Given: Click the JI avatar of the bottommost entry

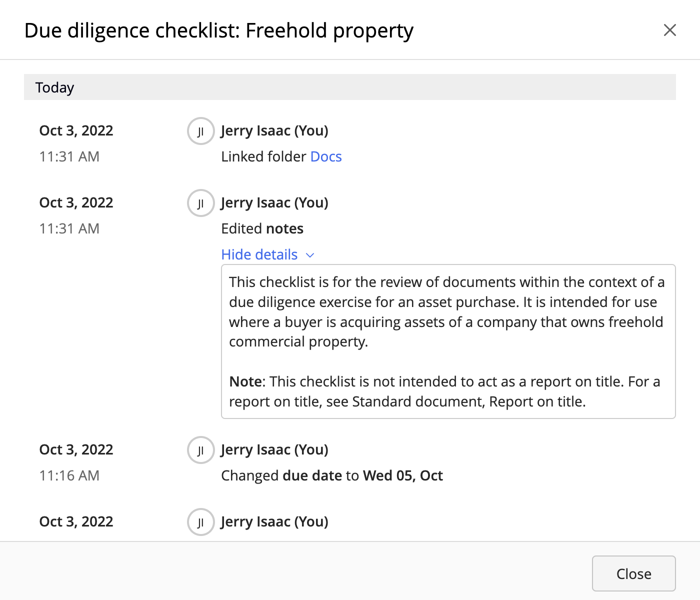Looking at the screenshot, I should (200, 522).
